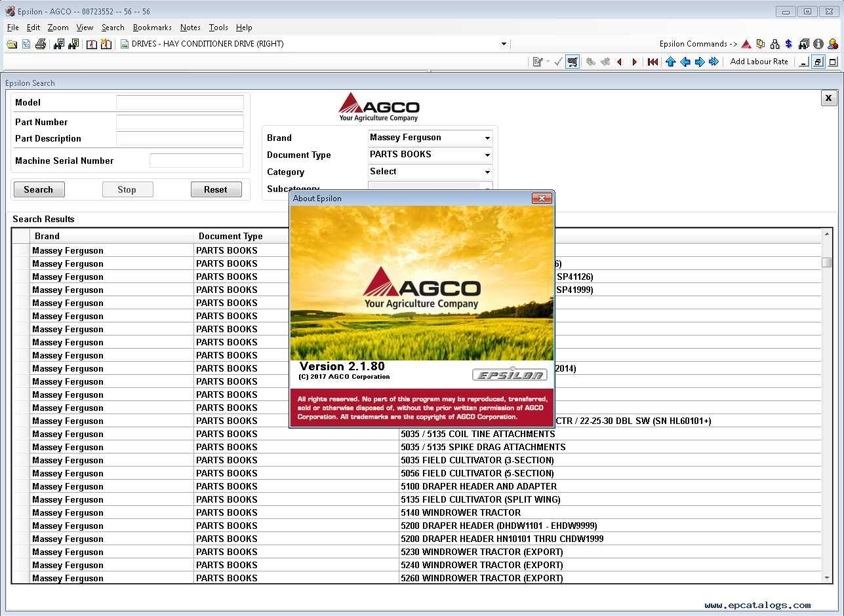Viewport: 844px width, 616px height.
Task: Click the blue dollar sign icon
Action: pyautogui.click(x=789, y=44)
